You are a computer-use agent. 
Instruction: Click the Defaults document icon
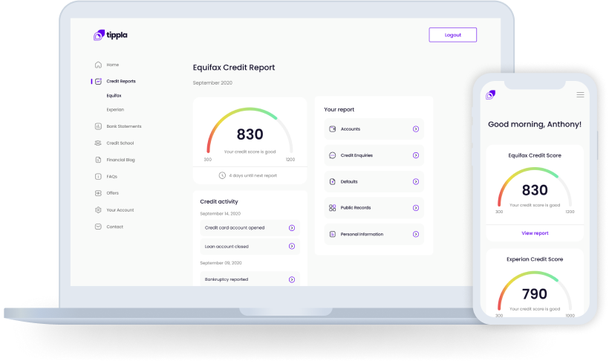point(333,181)
